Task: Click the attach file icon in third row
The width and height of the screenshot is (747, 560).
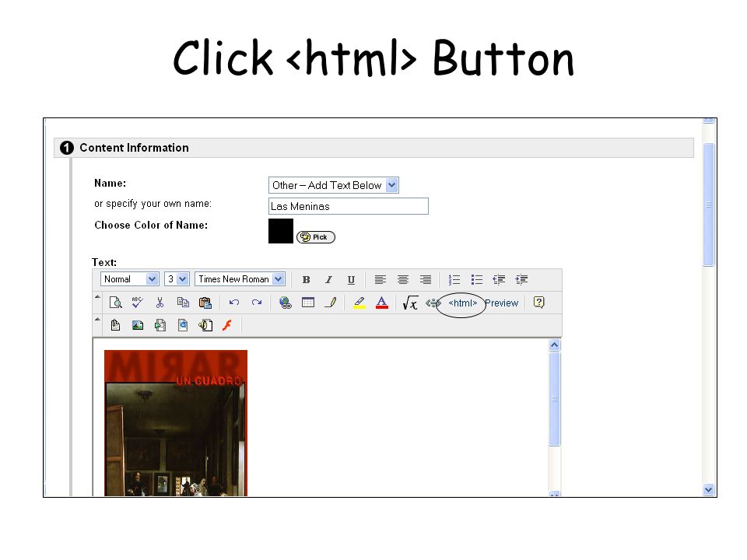Action: [115, 325]
